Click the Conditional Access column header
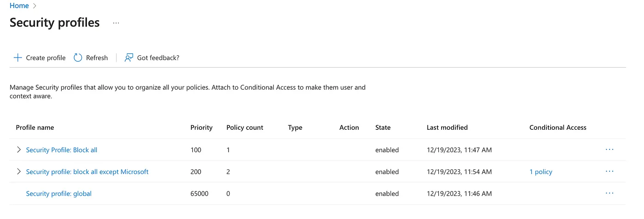 point(558,127)
